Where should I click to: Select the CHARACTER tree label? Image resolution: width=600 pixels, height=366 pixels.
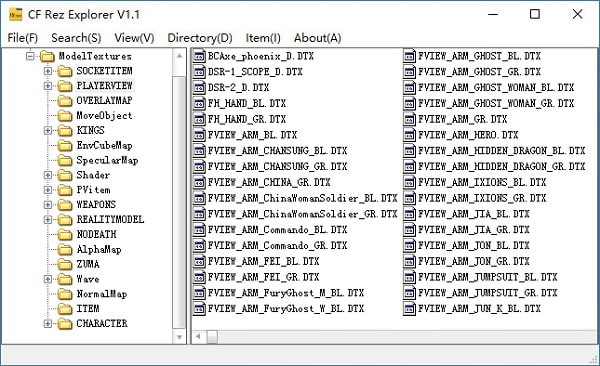102,324
